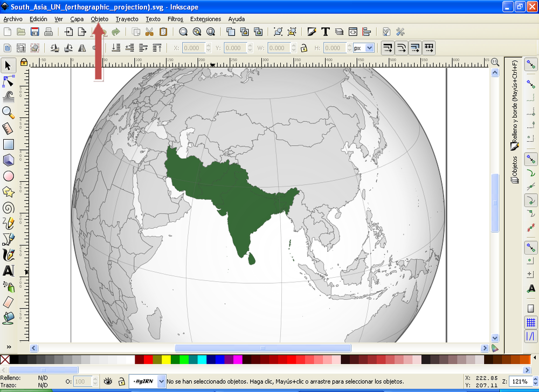This screenshot has height=392, width=539.
Task: Click the Group objects icon
Action: point(278,32)
